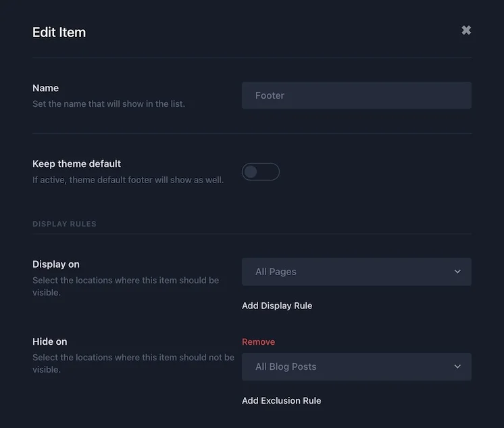Click the Name setting label
The height and width of the screenshot is (428, 504).
click(x=45, y=88)
